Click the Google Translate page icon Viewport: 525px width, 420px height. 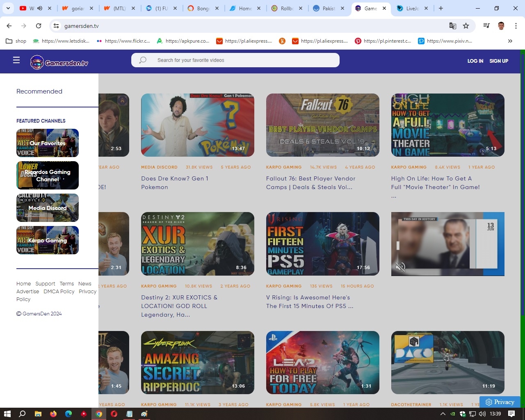453,26
